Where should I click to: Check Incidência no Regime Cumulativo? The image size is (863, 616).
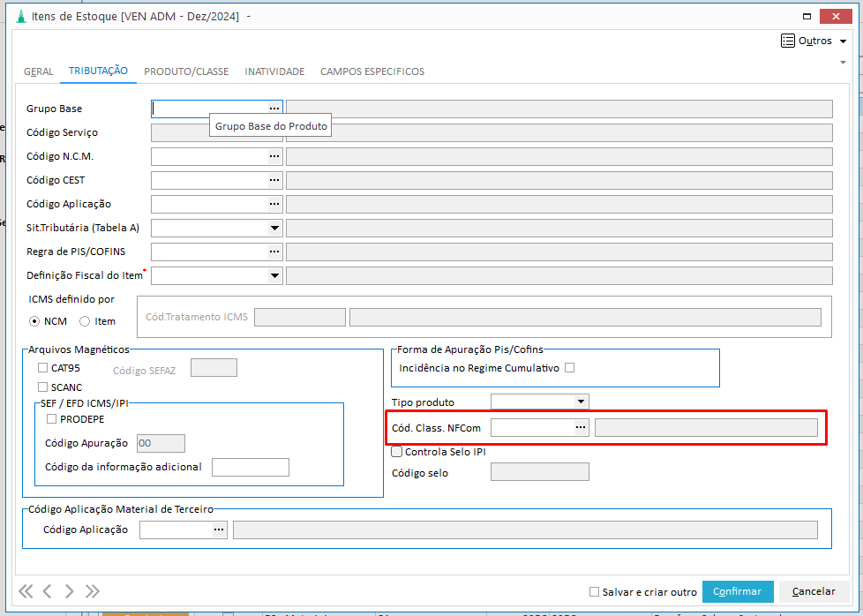[x=570, y=368]
